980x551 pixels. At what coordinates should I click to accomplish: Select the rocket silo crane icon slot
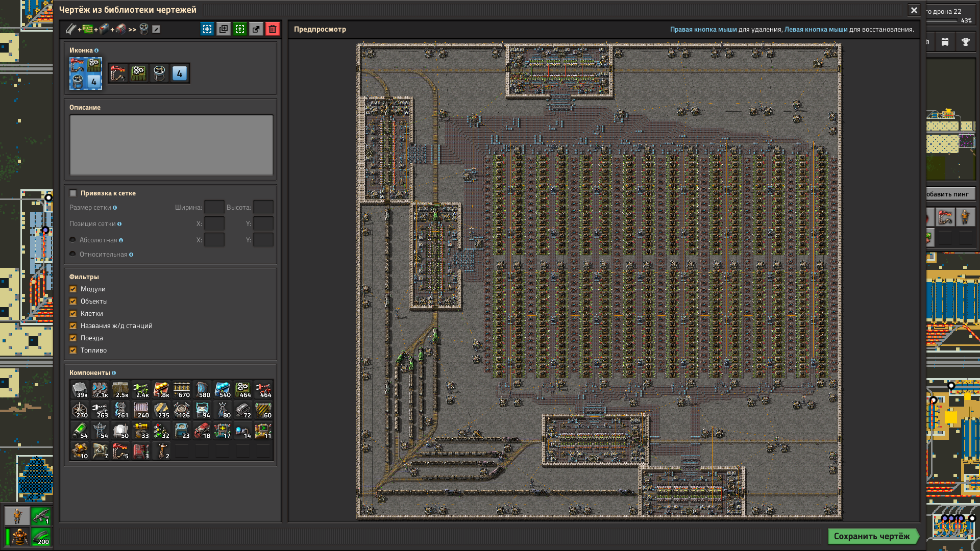(118, 73)
